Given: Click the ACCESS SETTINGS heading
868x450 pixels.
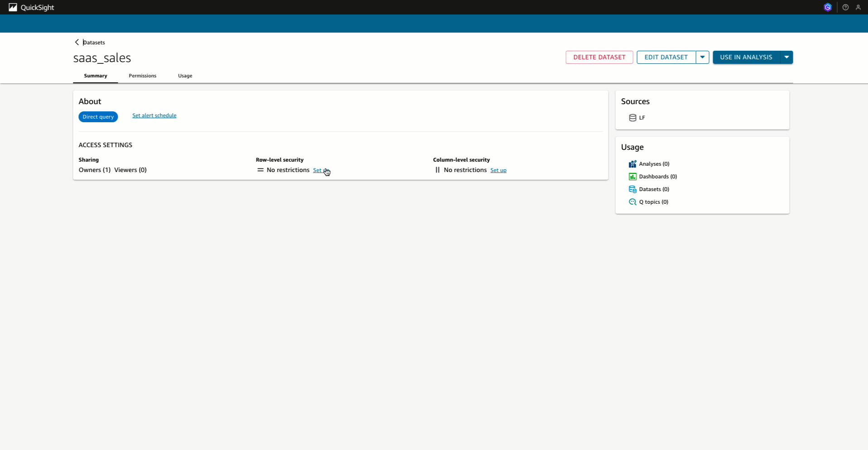Looking at the screenshot, I should click(x=106, y=145).
